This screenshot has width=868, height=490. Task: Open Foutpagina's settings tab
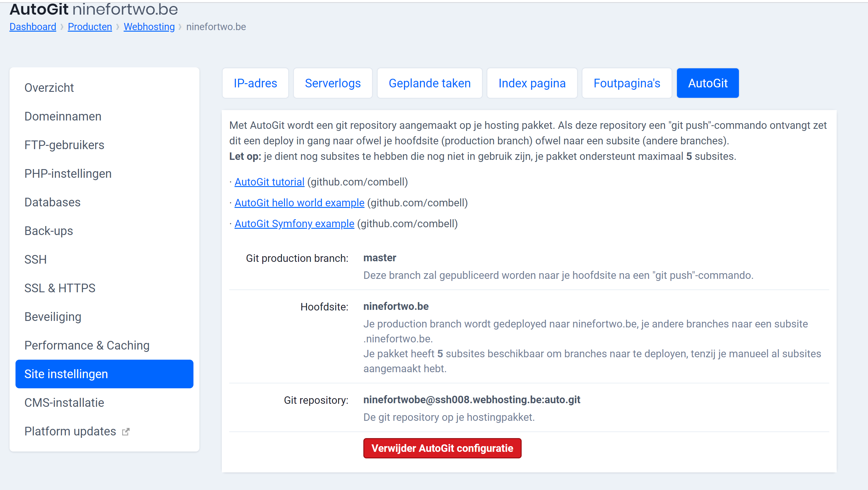click(x=627, y=83)
